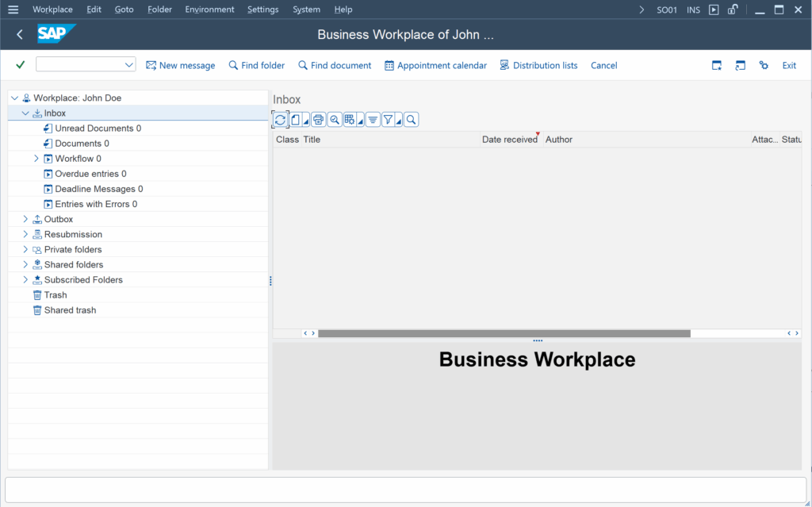Click the Distribution lists button

[x=538, y=65]
